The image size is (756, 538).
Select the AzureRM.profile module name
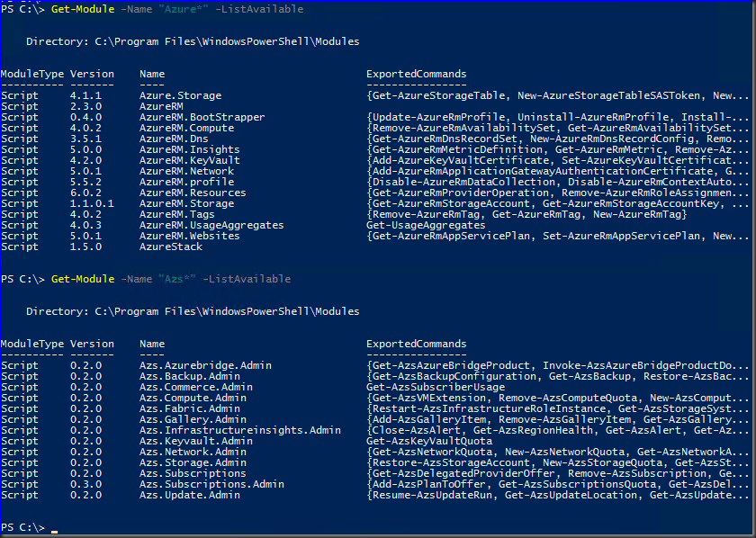click(x=188, y=182)
